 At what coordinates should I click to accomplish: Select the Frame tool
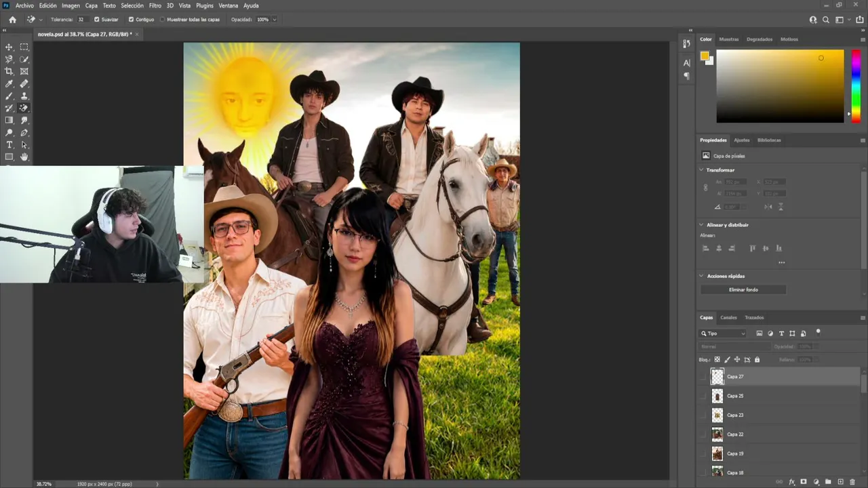click(24, 71)
